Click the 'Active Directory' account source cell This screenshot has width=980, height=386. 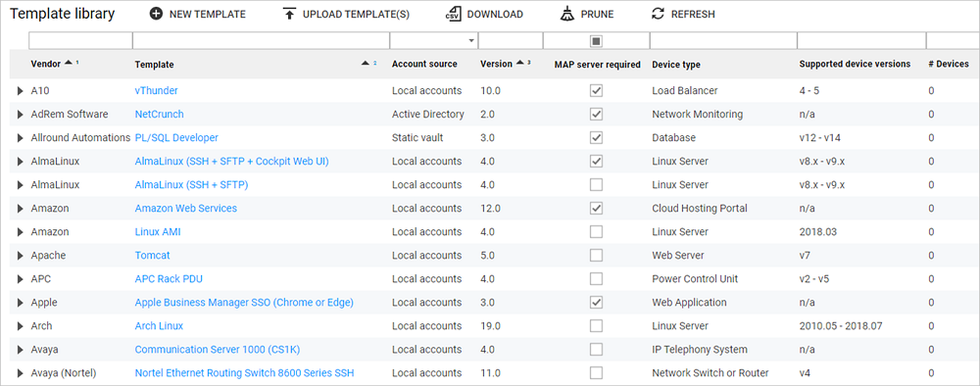(428, 115)
